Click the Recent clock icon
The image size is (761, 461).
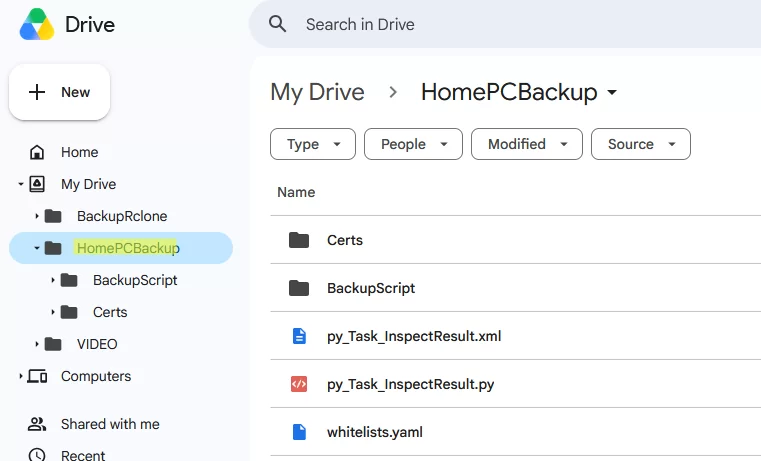(37, 455)
